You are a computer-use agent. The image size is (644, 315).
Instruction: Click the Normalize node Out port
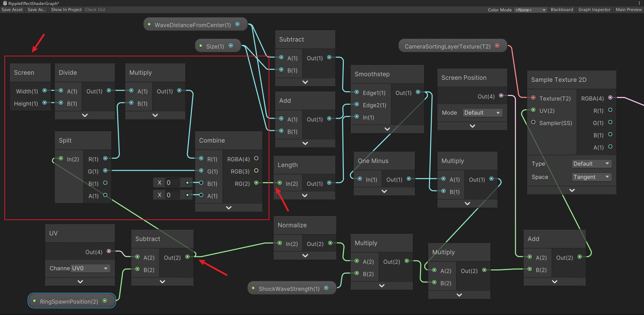pos(330,243)
